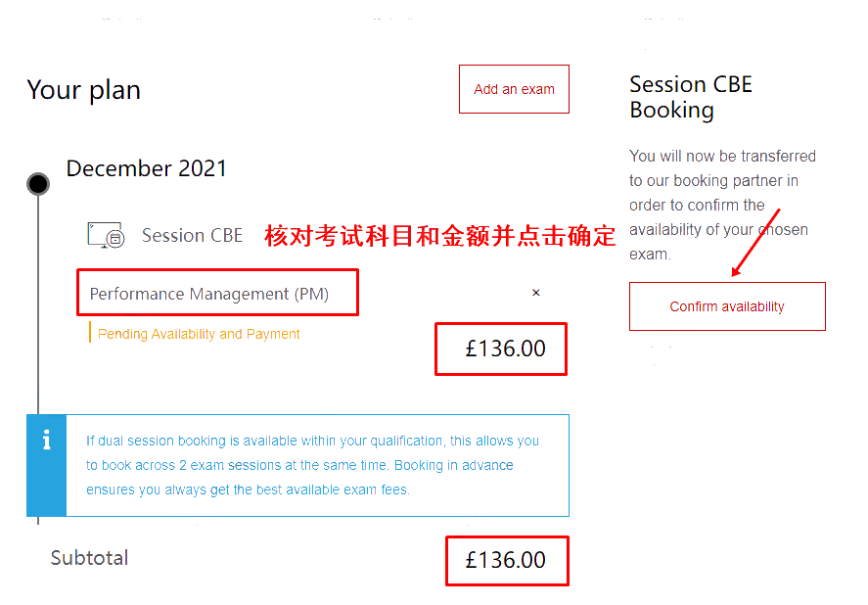Click the Subtotal label

(x=89, y=558)
